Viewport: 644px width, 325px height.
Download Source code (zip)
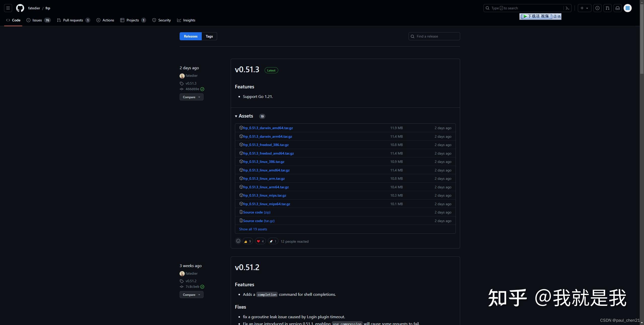point(257,212)
